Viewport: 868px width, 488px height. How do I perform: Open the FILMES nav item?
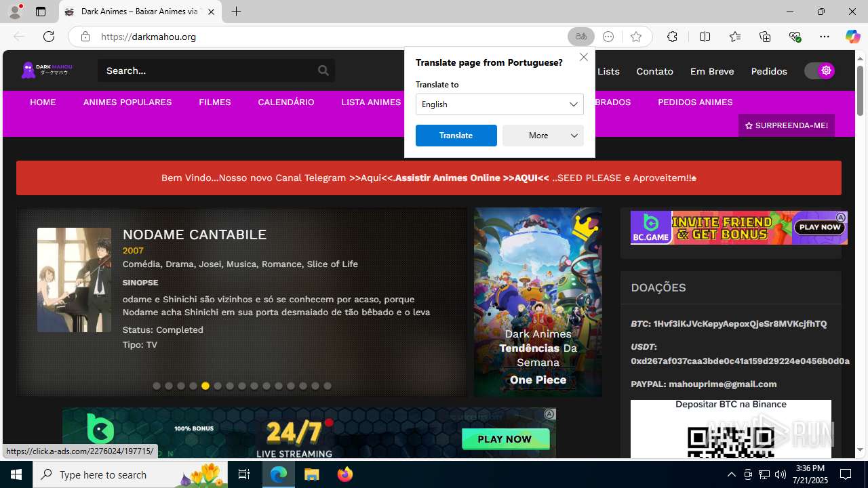pyautogui.click(x=215, y=102)
